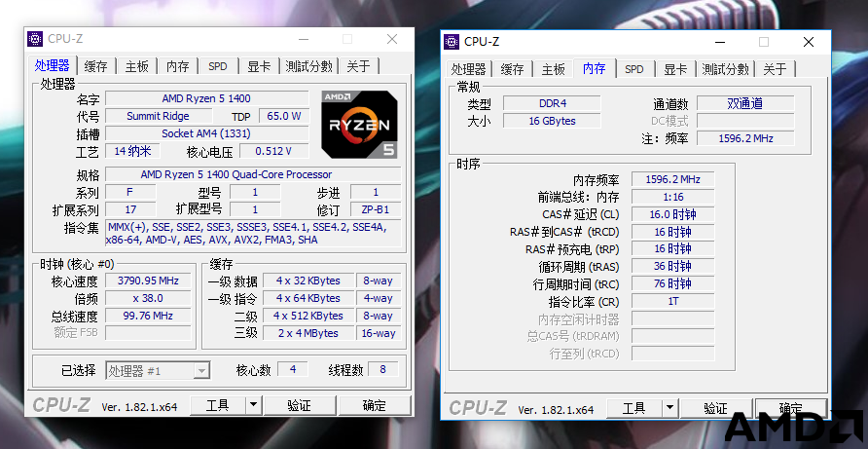Select 主板 tab in right CPU-Z window

553,69
